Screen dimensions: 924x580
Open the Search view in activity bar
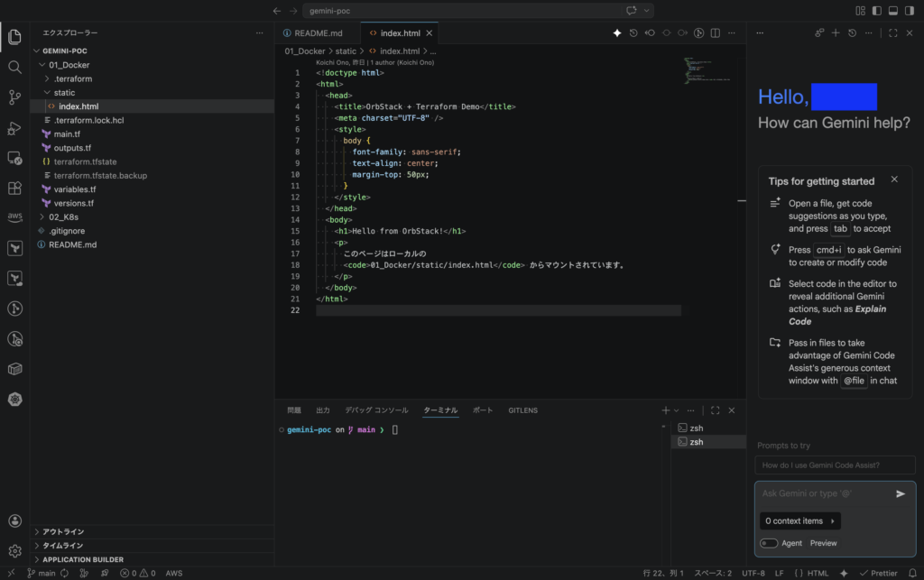point(14,67)
